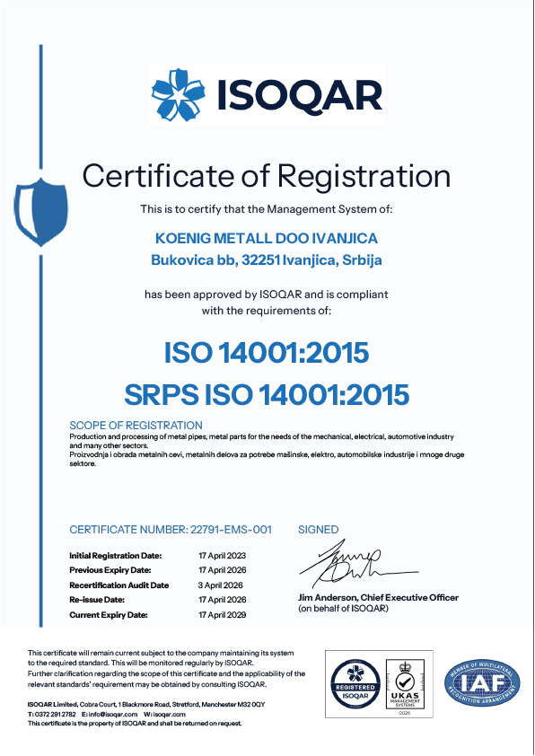Click the blue shield emblem
This screenshot has width=535, height=756.
click(41, 212)
